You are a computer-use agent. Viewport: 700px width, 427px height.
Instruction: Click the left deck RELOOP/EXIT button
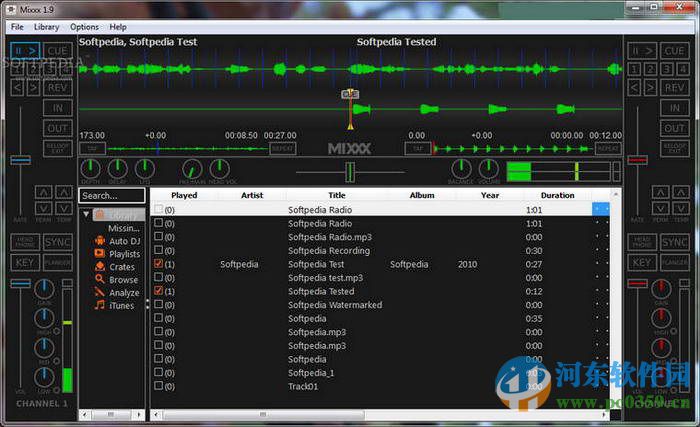(x=58, y=149)
